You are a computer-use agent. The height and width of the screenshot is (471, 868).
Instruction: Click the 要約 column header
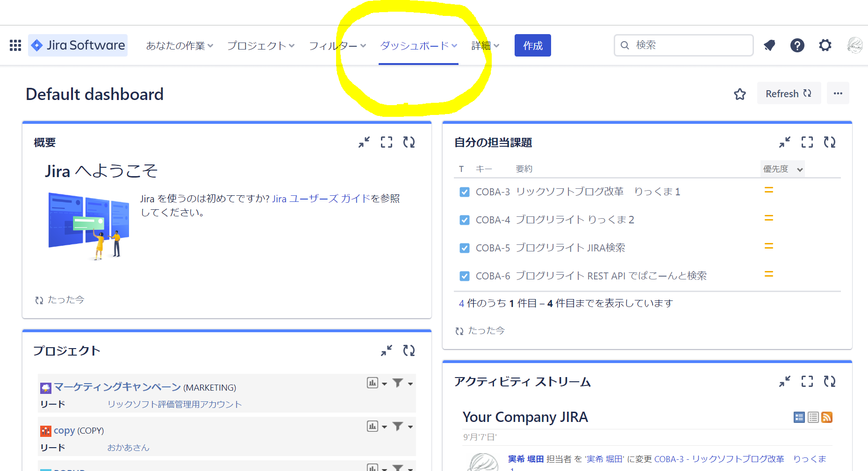pos(524,169)
